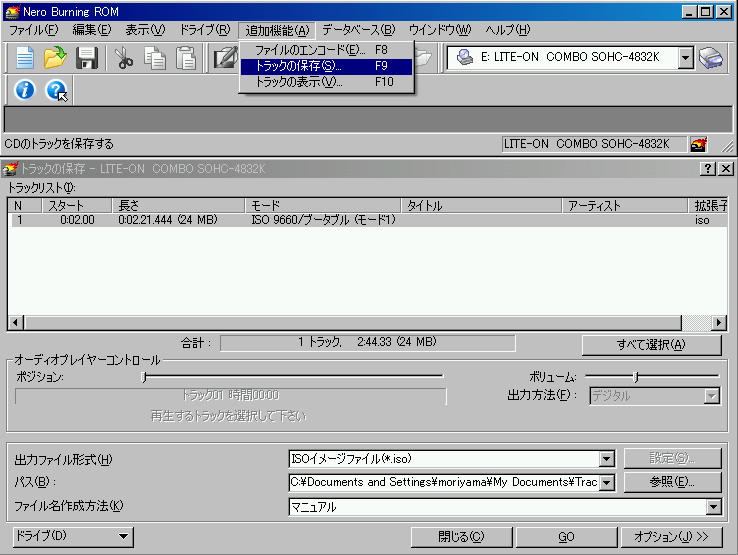Open the ドライブ(D) dropdown button
738x555 pixels.
point(72,537)
